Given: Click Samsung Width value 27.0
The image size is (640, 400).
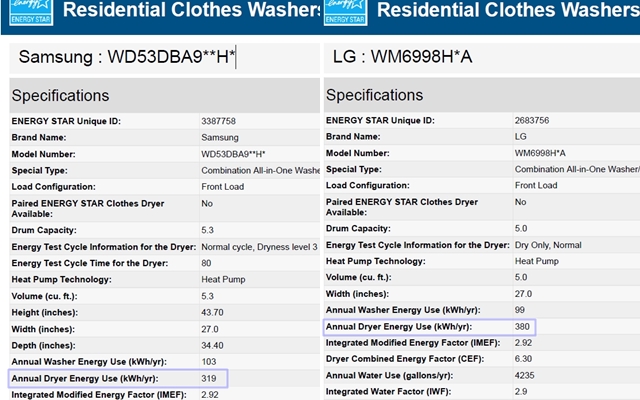Looking at the screenshot, I should 210,329.
